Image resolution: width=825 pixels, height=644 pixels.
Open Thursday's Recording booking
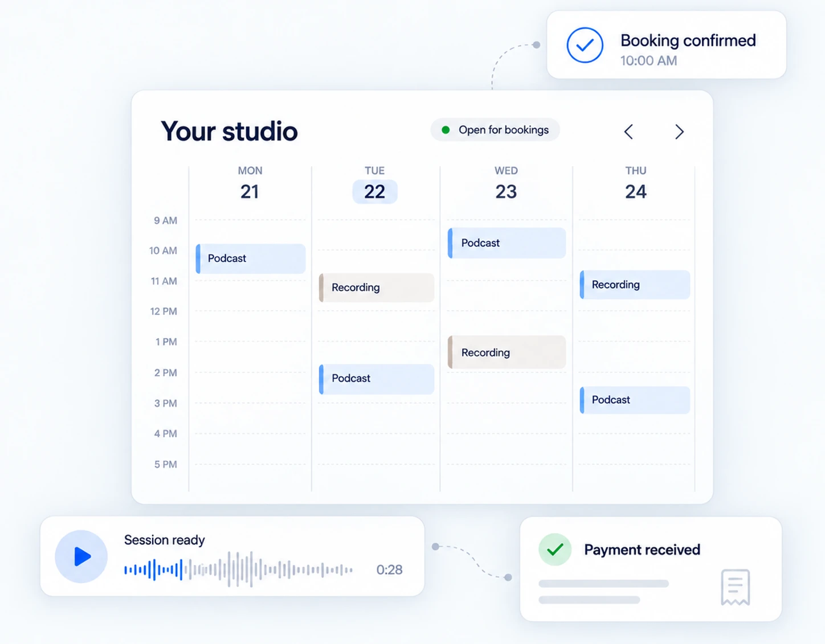point(635,285)
